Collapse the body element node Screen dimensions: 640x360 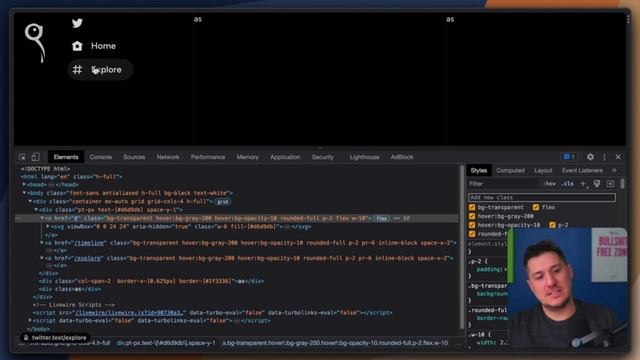[x=24, y=193]
